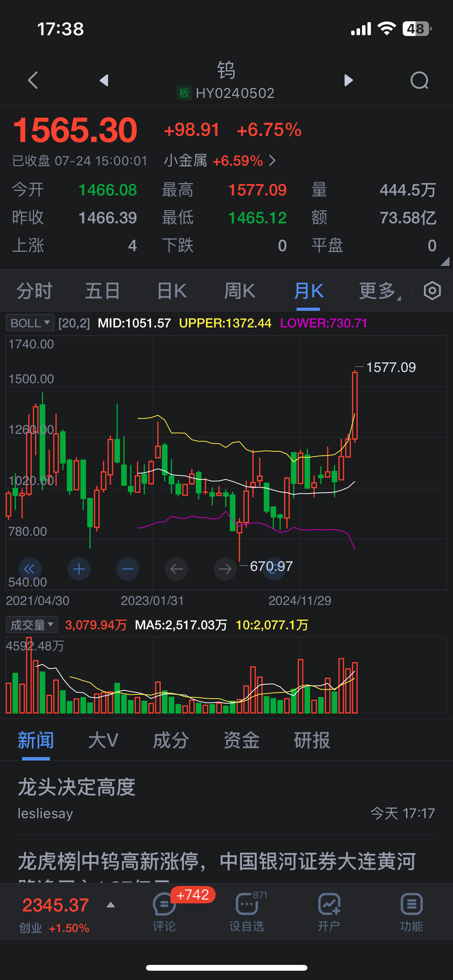Go to previous stock with left triangle
The width and height of the screenshot is (453, 980).
point(104,80)
